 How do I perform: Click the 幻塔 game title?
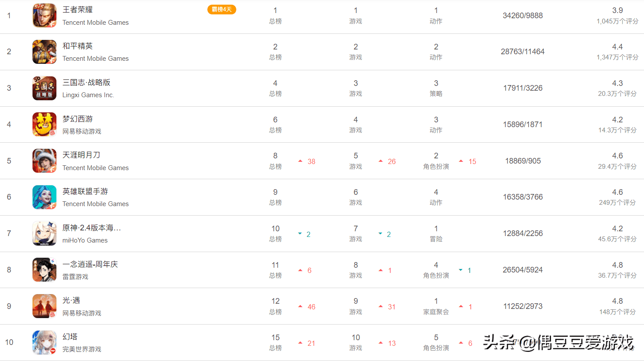[x=70, y=337]
